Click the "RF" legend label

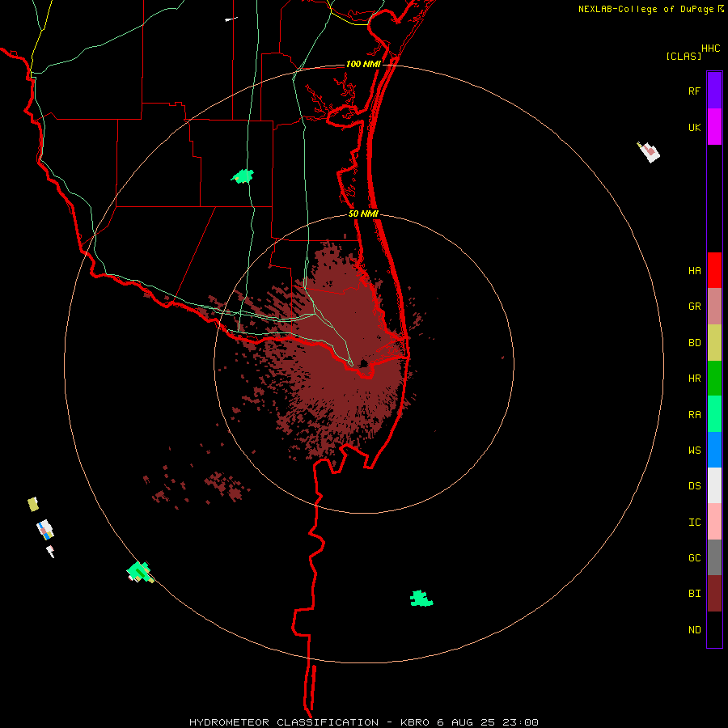pos(694,91)
